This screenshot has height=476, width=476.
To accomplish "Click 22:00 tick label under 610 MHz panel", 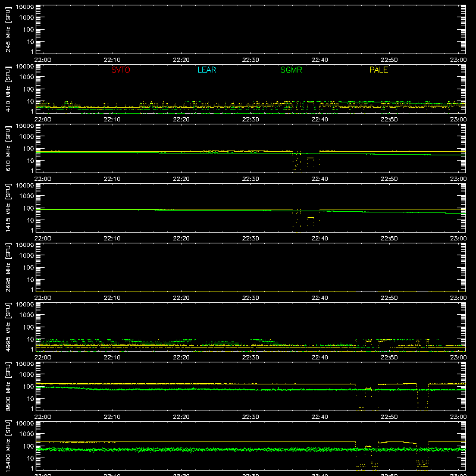I will pyautogui.click(x=43, y=179).
